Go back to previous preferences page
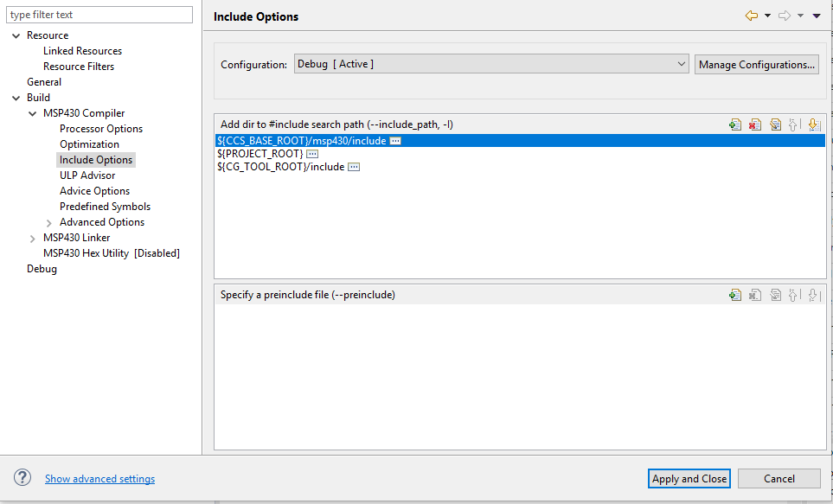The width and height of the screenshot is (833, 504). [751, 16]
